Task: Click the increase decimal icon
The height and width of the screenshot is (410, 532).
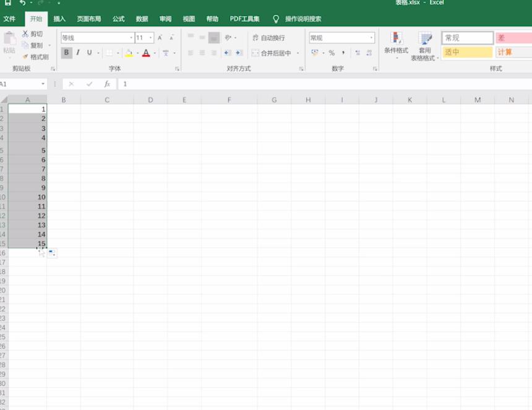Action: (x=358, y=53)
